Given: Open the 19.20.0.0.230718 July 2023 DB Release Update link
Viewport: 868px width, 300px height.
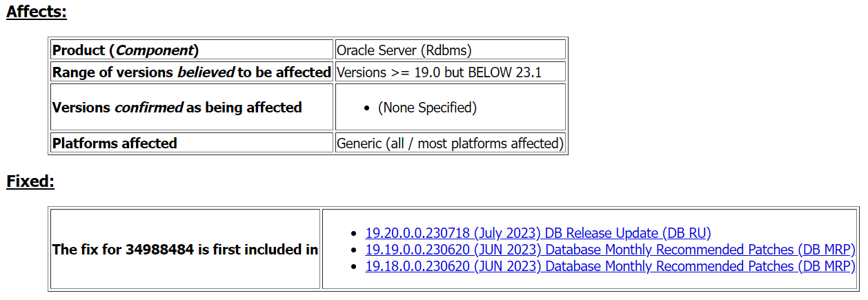Looking at the screenshot, I should (538, 233).
